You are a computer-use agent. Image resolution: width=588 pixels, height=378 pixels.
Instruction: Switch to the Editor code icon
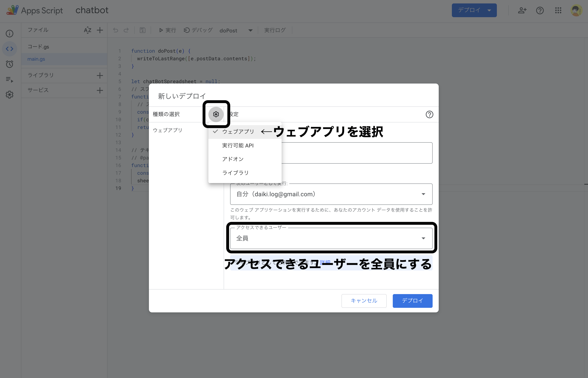point(10,49)
